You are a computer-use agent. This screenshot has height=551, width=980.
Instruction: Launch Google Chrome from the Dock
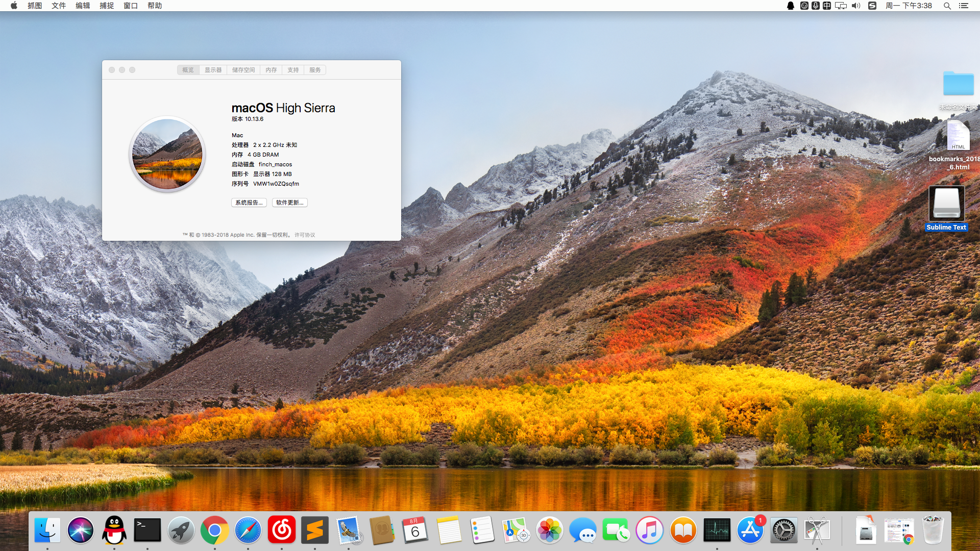click(214, 531)
